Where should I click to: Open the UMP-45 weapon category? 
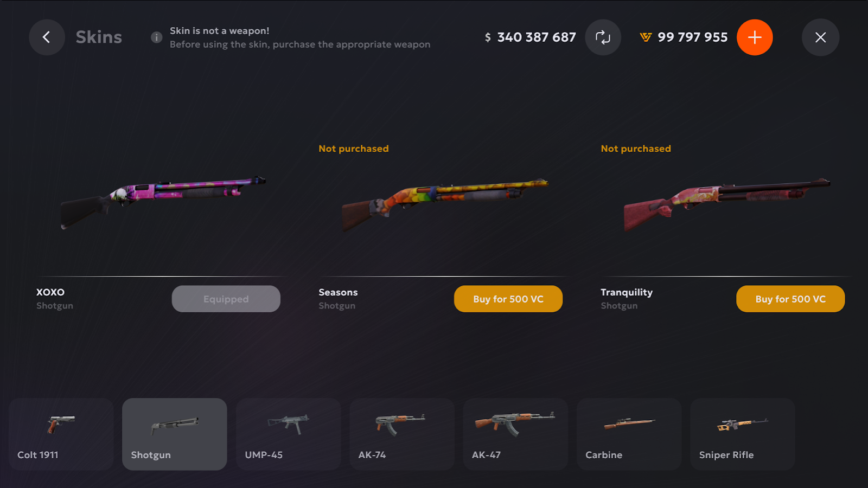(x=288, y=434)
